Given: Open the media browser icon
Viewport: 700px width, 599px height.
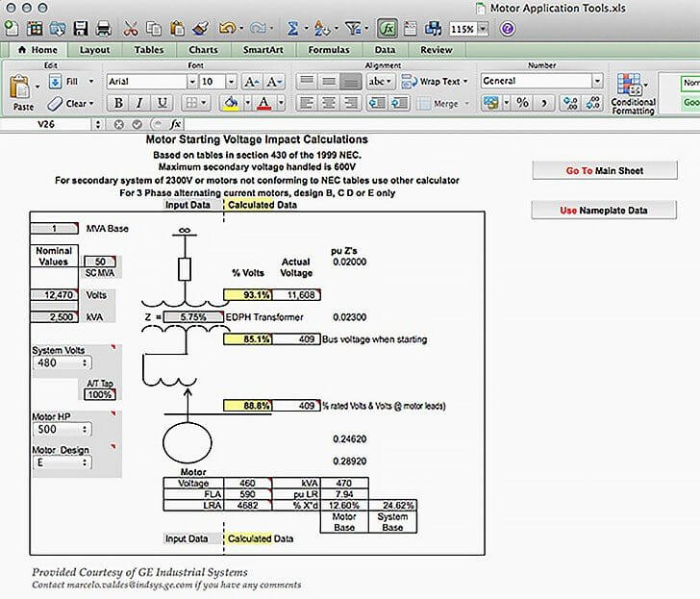Looking at the screenshot, I should tap(433, 29).
